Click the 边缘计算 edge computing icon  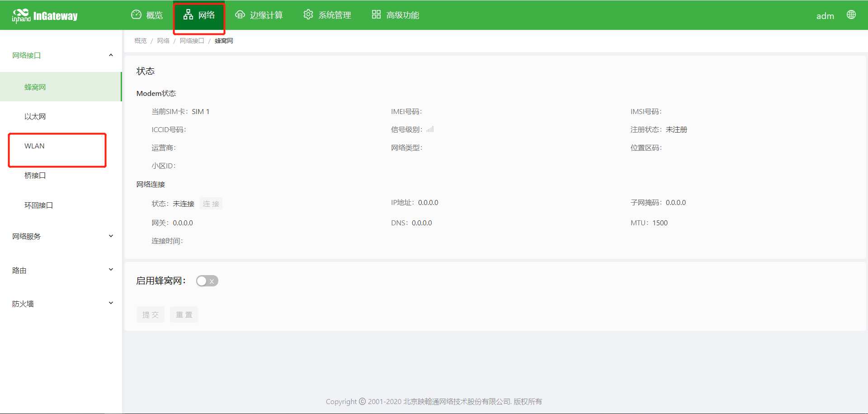pos(240,14)
